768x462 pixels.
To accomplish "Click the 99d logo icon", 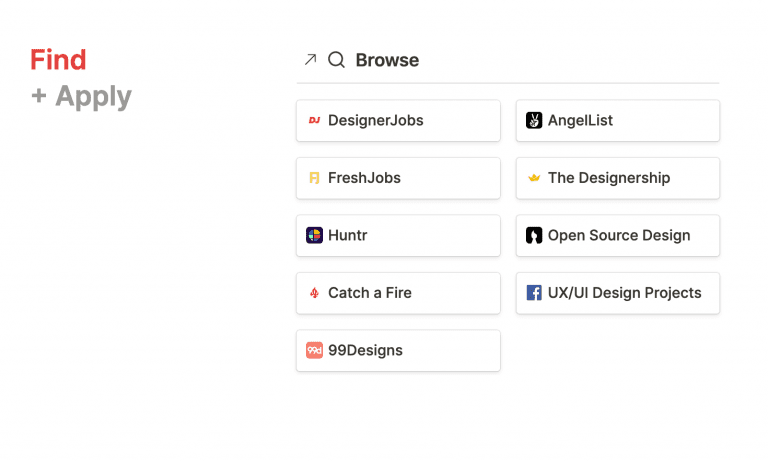I will (314, 350).
